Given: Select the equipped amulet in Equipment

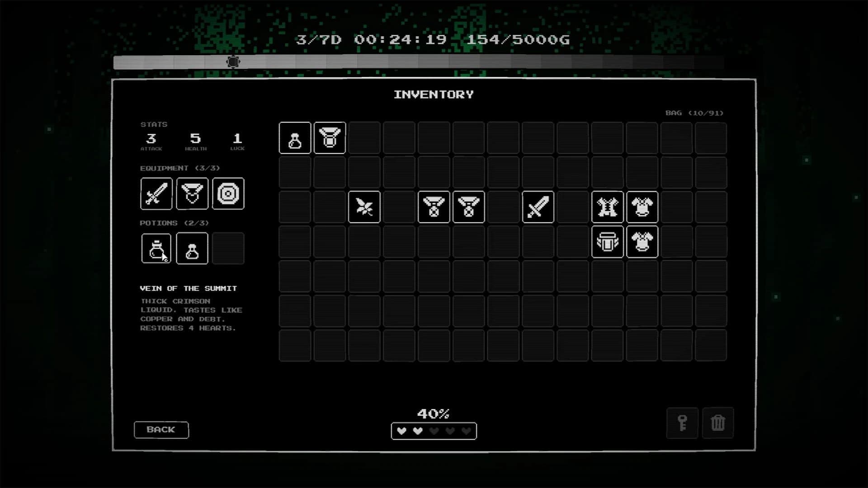Looking at the screenshot, I should click(x=192, y=193).
